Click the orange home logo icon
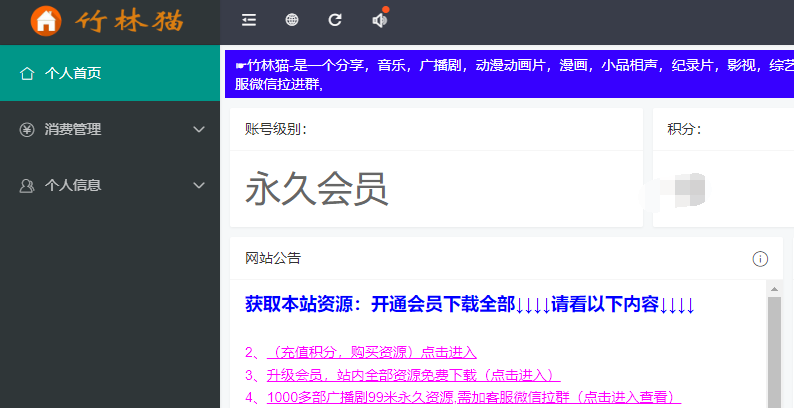Image resolution: width=794 pixels, height=408 pixels. (x=46, y=21)
